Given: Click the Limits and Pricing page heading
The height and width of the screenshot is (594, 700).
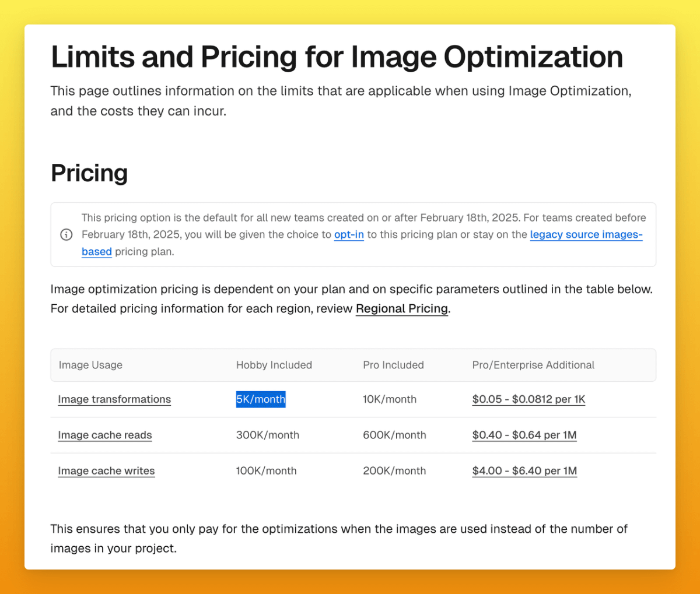Looking at the screenshot, I should coord(337,57).
